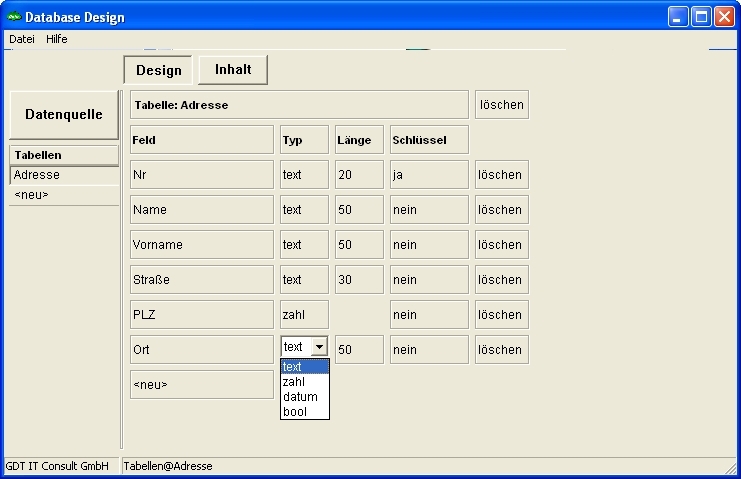The width and height of the screenshot is (741, 479).
Task: Pick bool in the type dropdown list
Action: 295,412
